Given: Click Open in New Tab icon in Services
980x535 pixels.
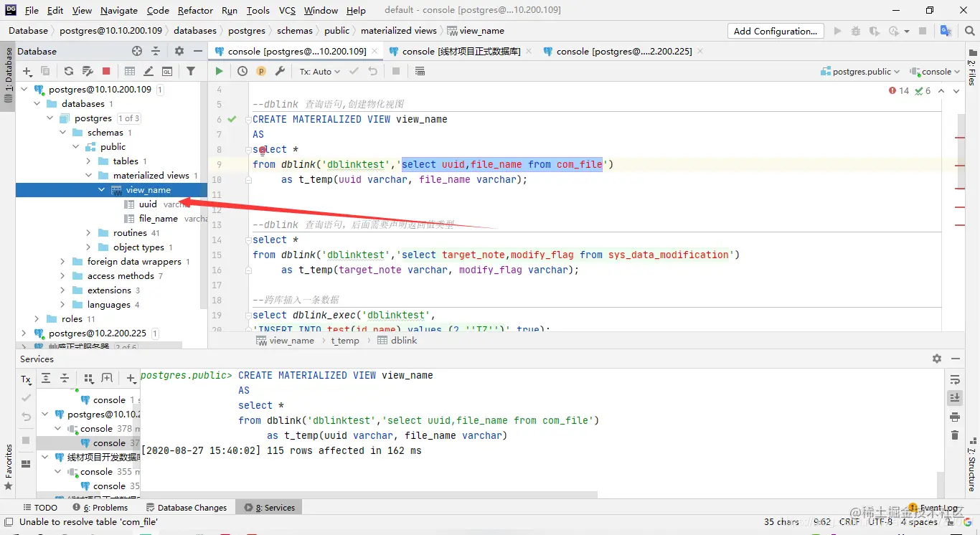Looking at the screenshot, I should [x=107, y=379].
